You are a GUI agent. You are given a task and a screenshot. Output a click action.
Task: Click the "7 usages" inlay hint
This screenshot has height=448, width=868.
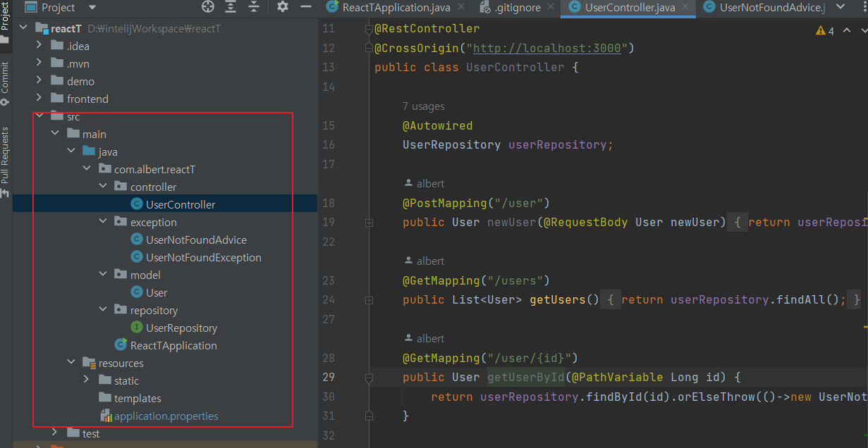pyautogui.click(x=424, y=106)
